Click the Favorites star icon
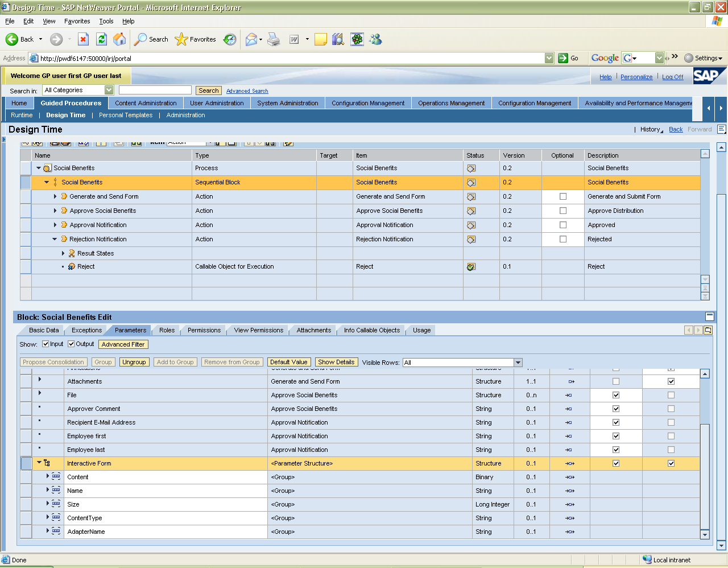The height and width of the screenshot is (568, 728). pyautogui.click(x=181, y=39)
